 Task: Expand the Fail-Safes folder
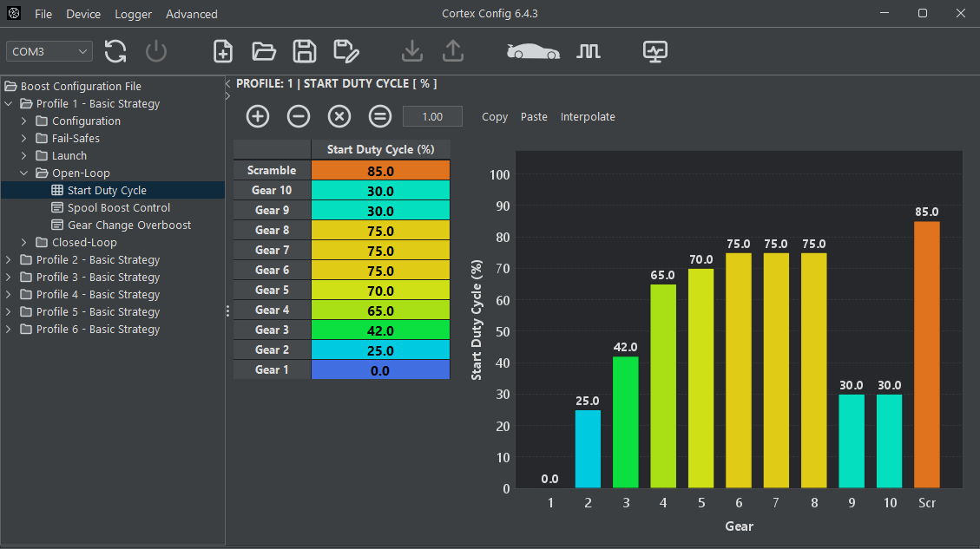[24, 138]
